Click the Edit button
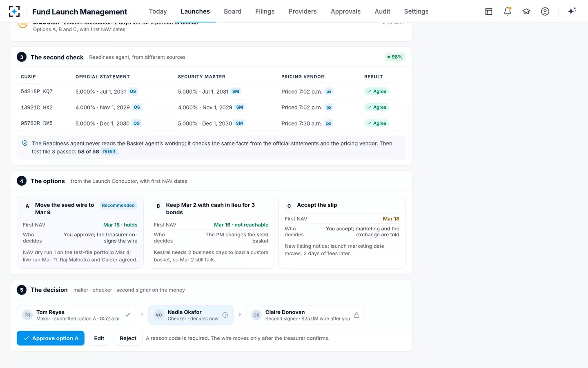Viewport: 588px width, 368px height. [x=99, y=338]
